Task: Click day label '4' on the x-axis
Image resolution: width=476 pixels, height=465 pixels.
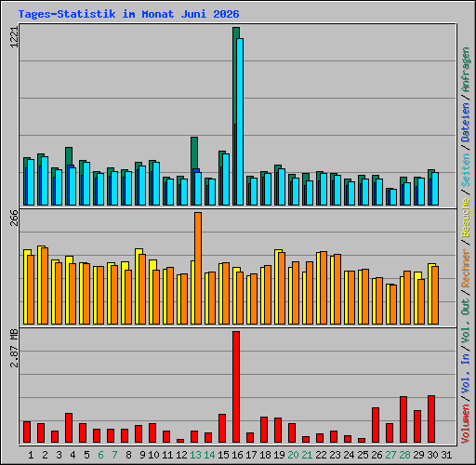Action: click(73, 455)
